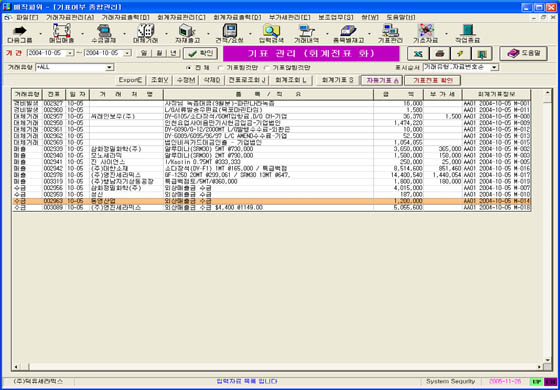Click the 회계기표정보 column header
Screen dimensions: 560x390
(x=496, y=95)
